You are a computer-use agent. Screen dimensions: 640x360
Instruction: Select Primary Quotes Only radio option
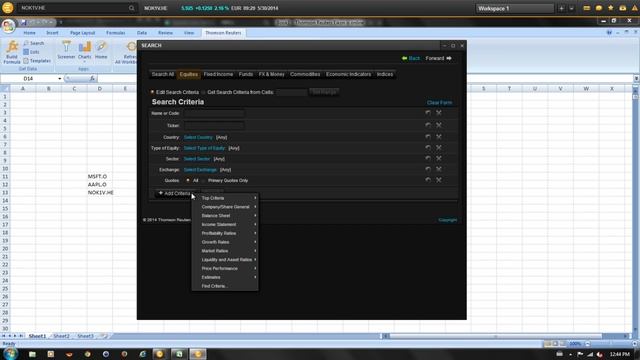(x=204, y=180)
